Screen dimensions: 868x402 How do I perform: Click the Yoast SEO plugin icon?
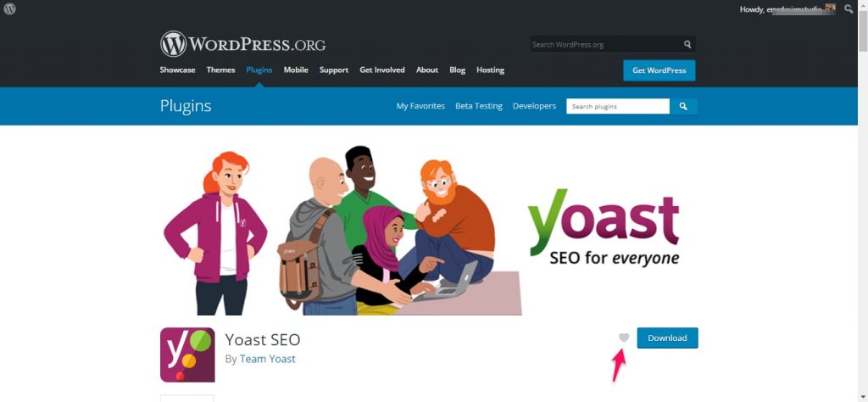click(187, 355)
